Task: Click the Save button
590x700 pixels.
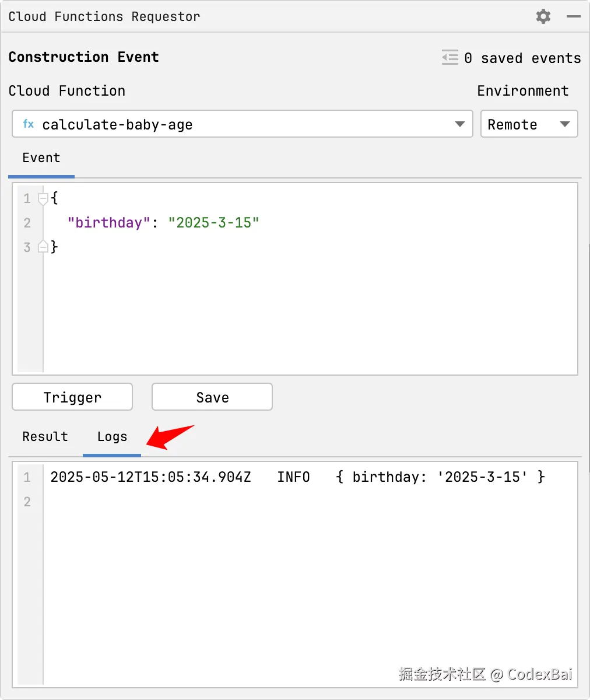Action: [212, 397]
